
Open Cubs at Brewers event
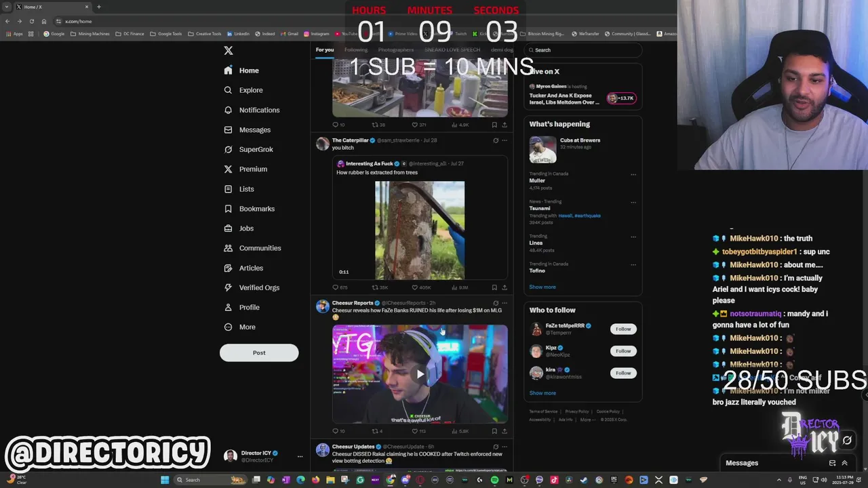pos(583,148)
